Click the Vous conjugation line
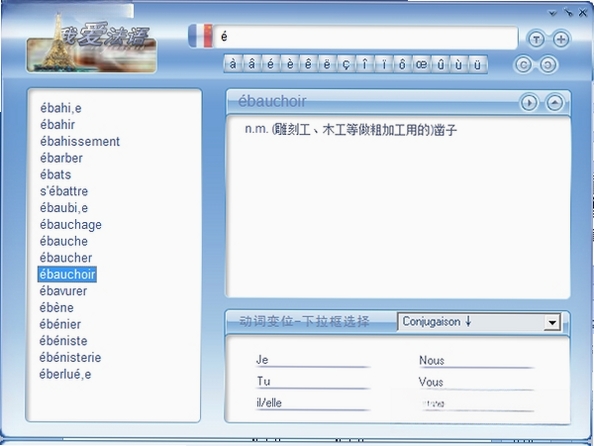The height and width of the screenshot is (446, 594). [476, 383]
